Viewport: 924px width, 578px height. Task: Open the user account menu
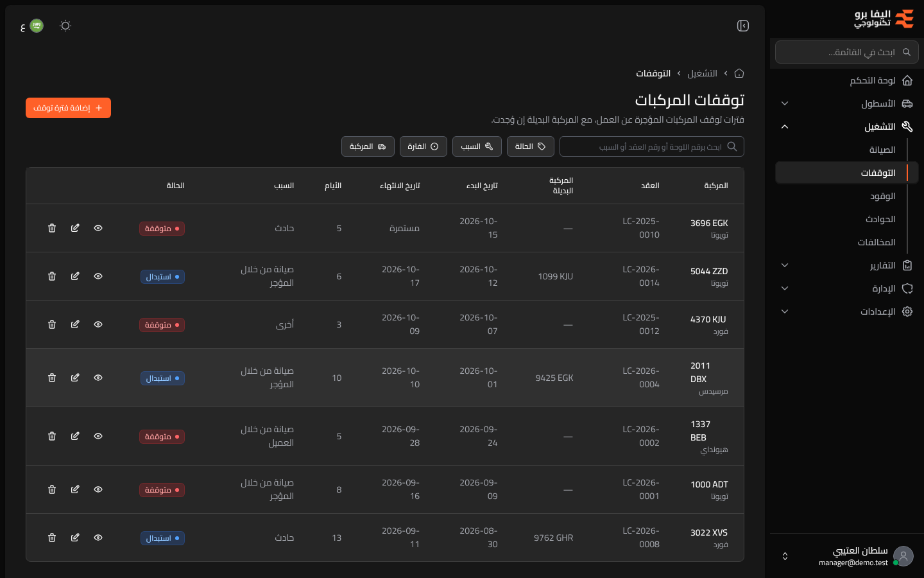point(847,556)
